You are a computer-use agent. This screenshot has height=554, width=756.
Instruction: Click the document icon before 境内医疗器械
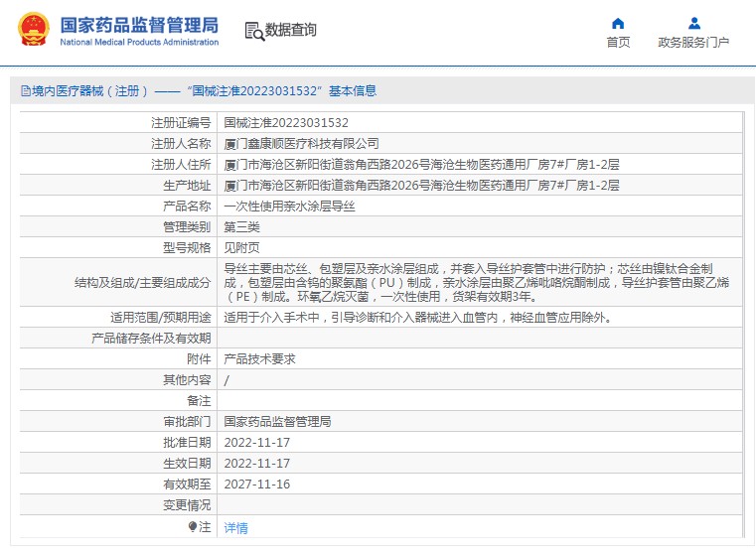[26, 91]
